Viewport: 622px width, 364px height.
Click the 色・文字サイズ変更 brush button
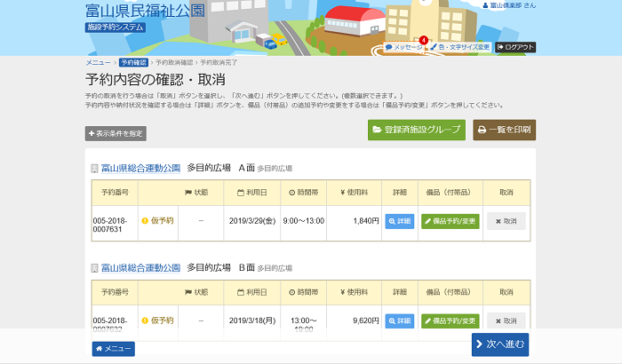pos(460,47)
